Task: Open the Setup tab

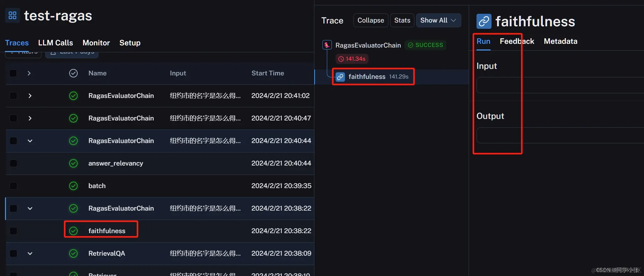Action: 130,43
